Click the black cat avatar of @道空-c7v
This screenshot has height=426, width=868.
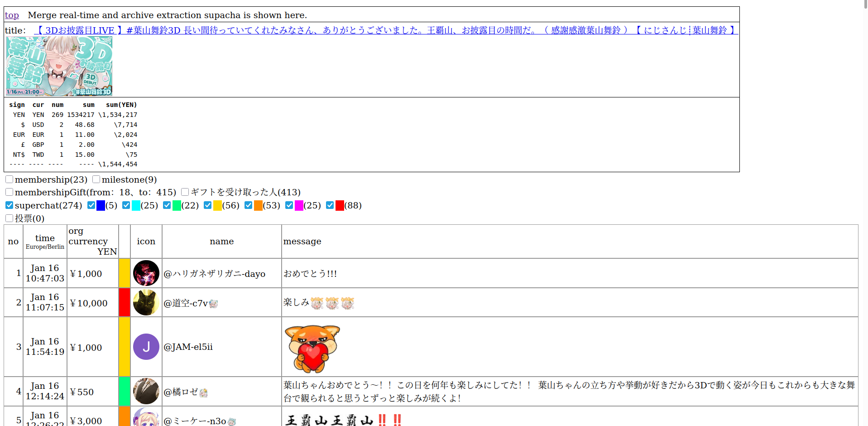click(x=146, y=303)
